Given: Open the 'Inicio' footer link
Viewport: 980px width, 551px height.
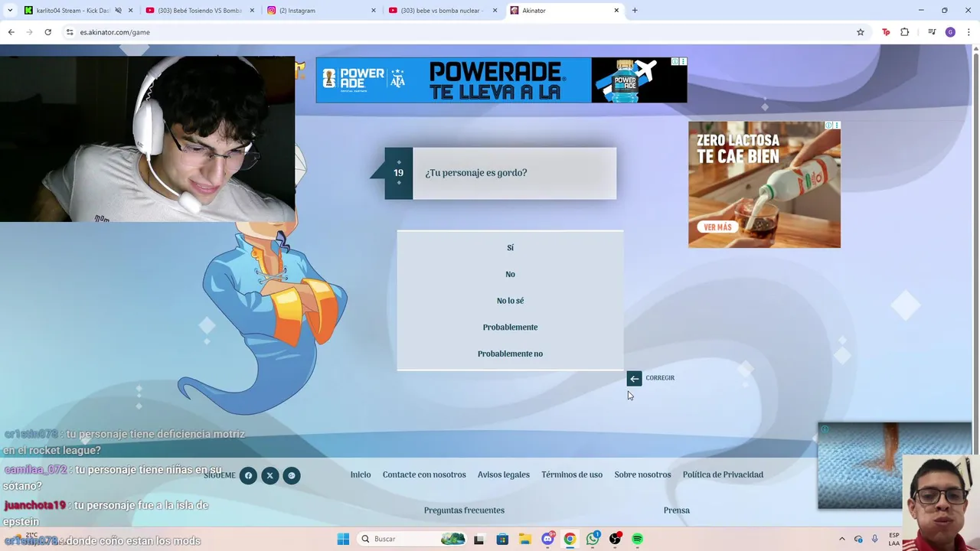Looking at the screenshot, I should tap(361, 474).
